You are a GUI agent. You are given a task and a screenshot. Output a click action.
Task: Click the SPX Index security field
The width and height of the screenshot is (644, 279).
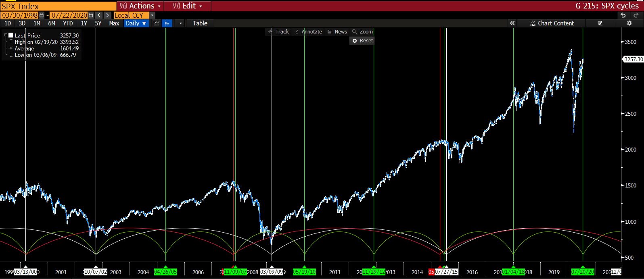tap(59, 6)
